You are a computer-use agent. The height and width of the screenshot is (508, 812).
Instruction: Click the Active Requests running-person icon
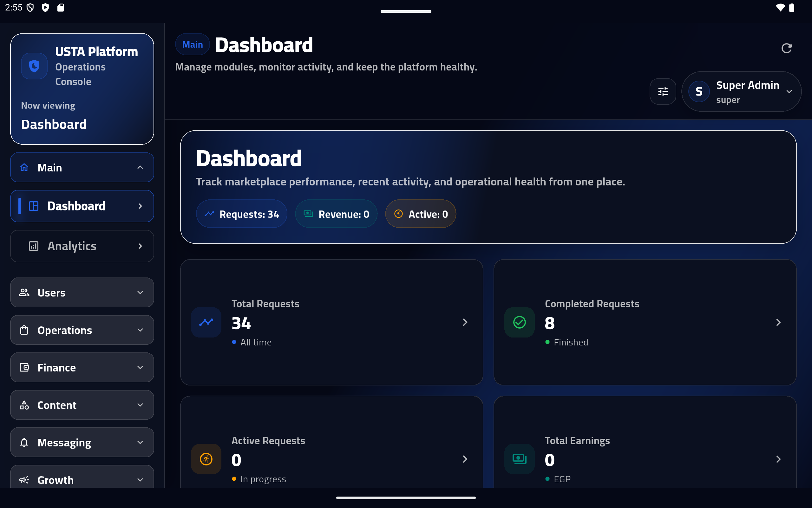click(x=206, y=459)
